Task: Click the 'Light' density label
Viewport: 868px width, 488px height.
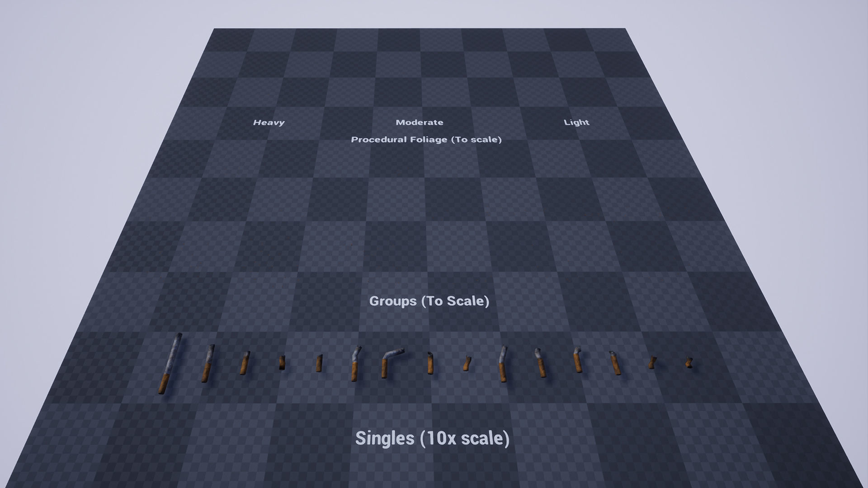Action: 576,122
